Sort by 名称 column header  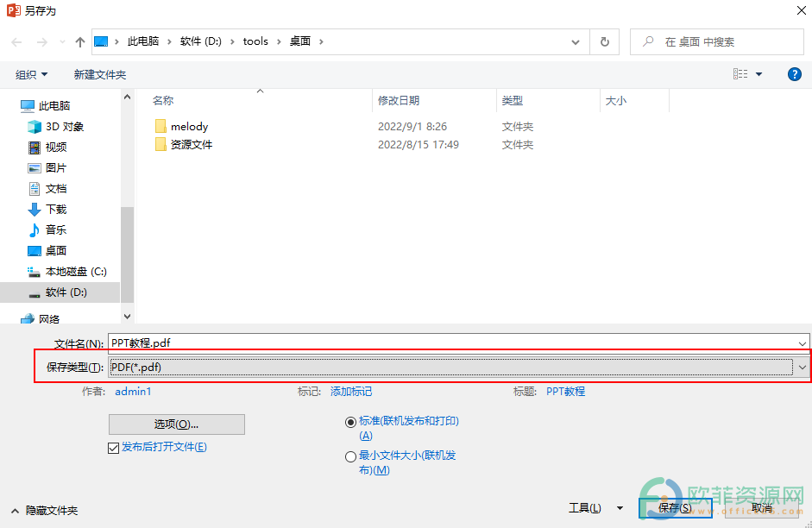[x=163, y=100]
